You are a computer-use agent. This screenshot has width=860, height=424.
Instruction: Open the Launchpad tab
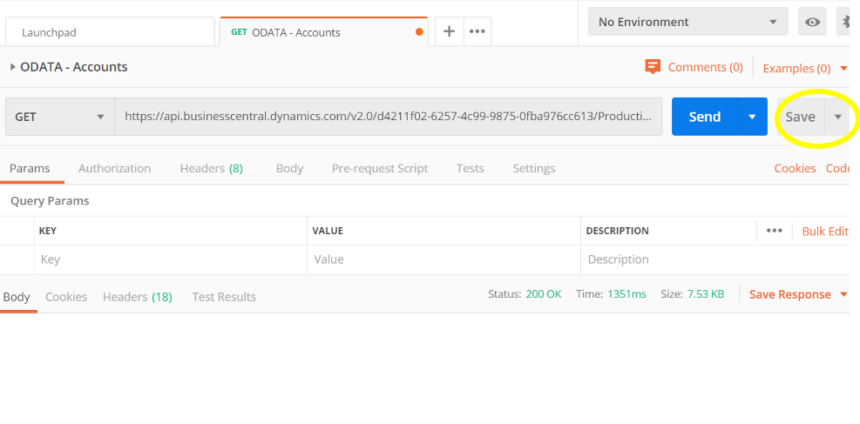point(110,32)
